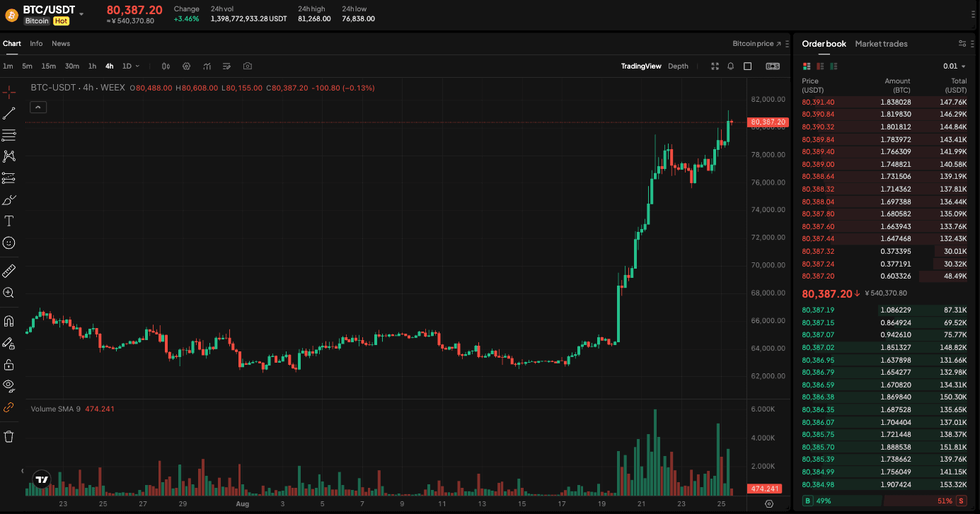Screen dimensions: 980x514
Task: Open the forecasting and measurement tools
Action: tap(9, 178)
